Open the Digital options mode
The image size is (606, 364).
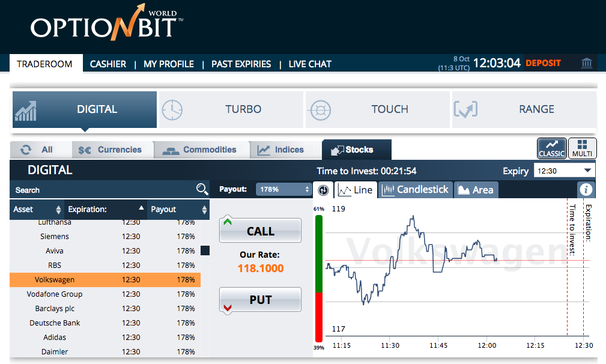point(85,109)
